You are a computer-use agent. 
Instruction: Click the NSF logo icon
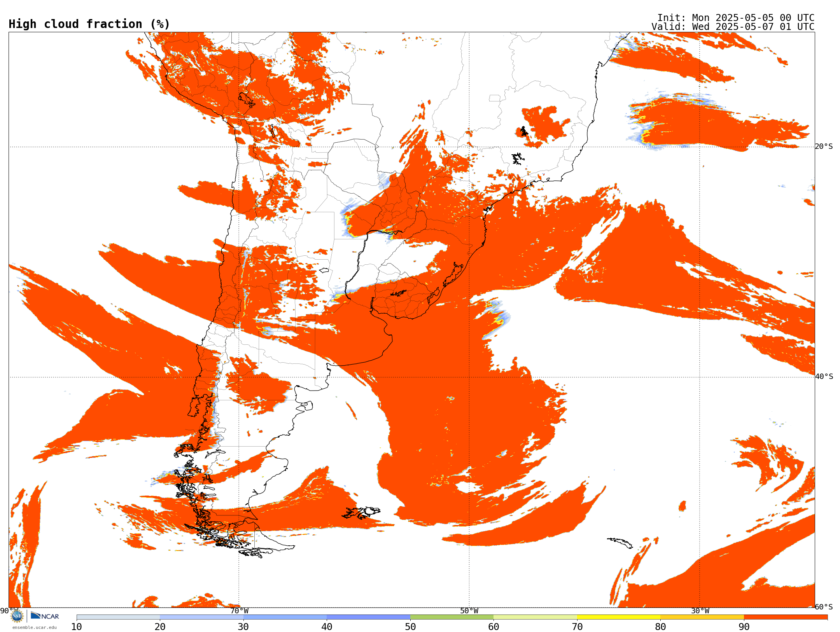click(x=17, y=616)
